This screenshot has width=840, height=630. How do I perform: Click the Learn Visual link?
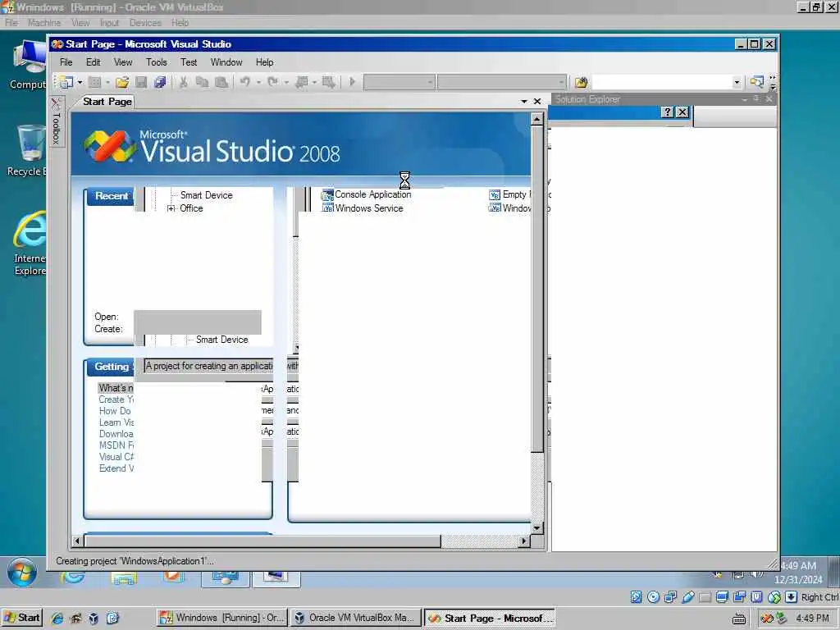point(116,422)
